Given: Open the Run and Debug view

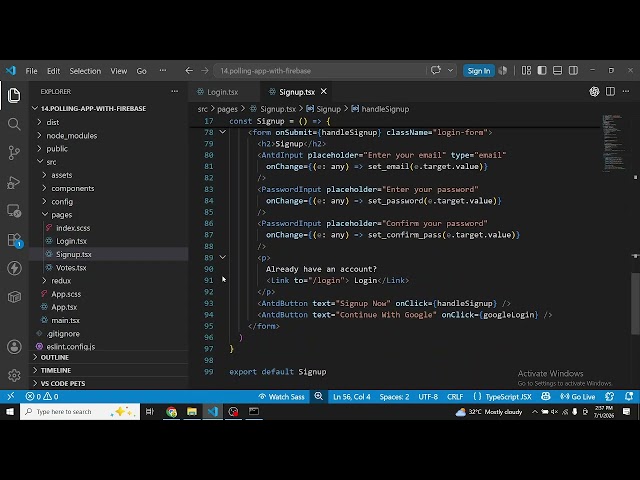Looking at the screenshot, I should 14,182.
